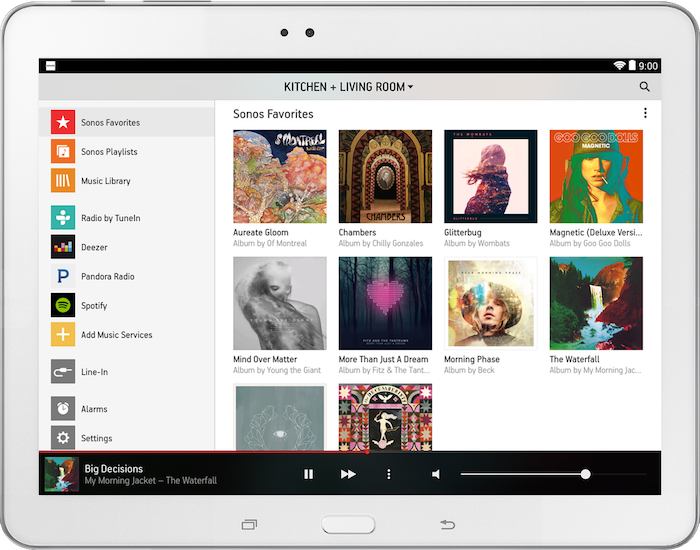Expand the Kitchen + Living Room selector
This screenshot has width=700, height=550.
click(x=348, y=87)
